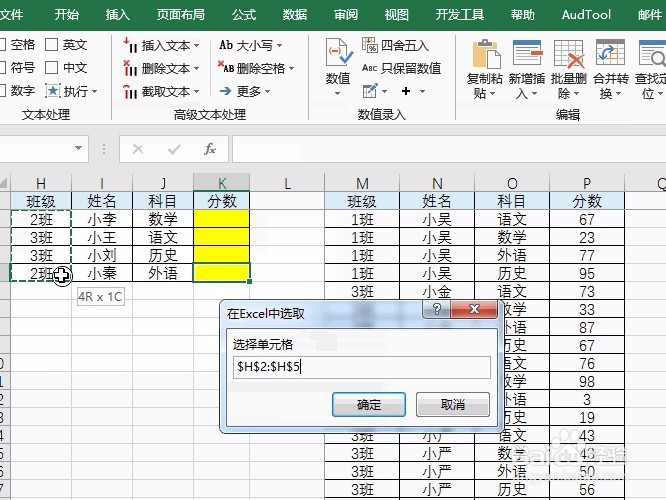Select column K header

tap(221, 183)
